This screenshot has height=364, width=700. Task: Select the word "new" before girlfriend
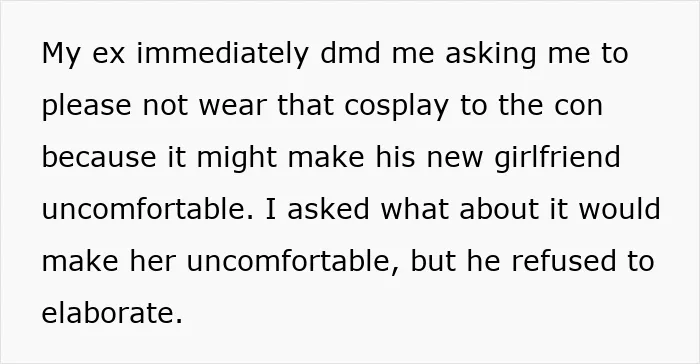click(x=454, y=159)
